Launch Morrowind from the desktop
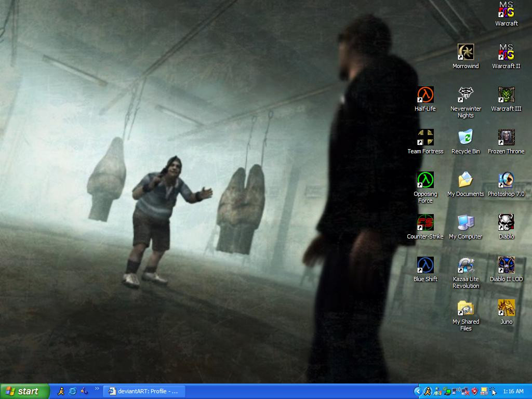This screenshot has width=532, height=399. [x=465, y=56]
